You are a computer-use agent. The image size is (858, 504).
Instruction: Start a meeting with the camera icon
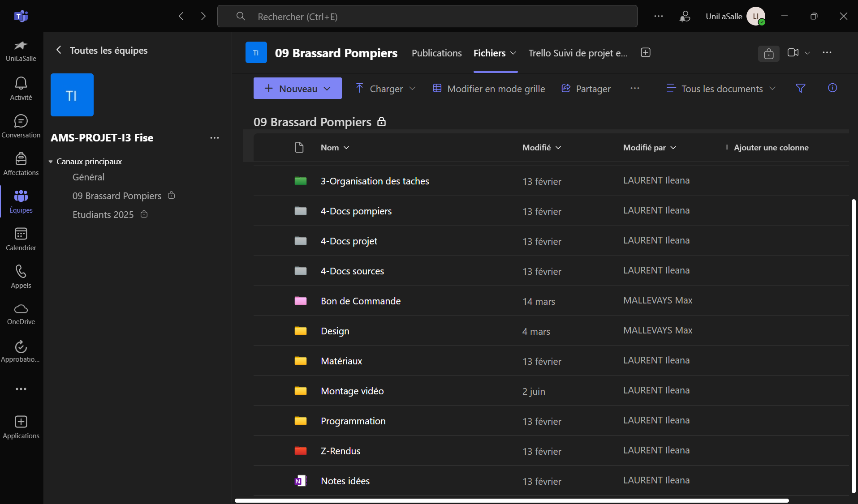click(793, 53)
